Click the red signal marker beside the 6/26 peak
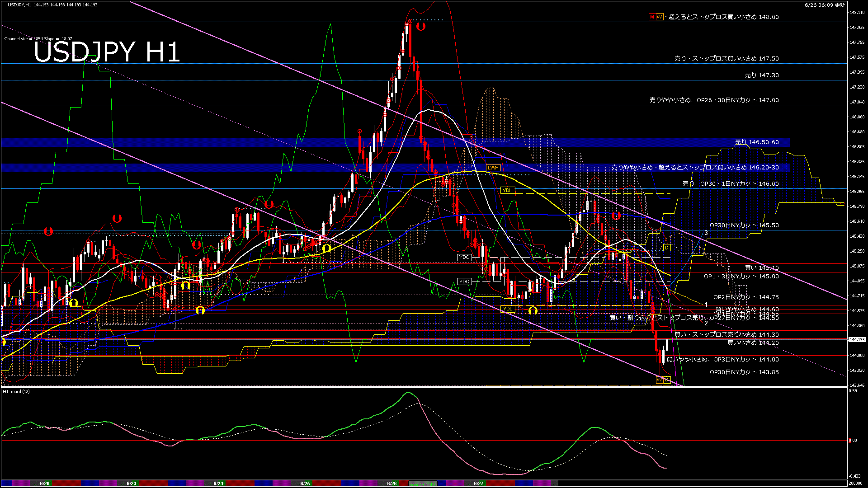 tap(421, 26)
